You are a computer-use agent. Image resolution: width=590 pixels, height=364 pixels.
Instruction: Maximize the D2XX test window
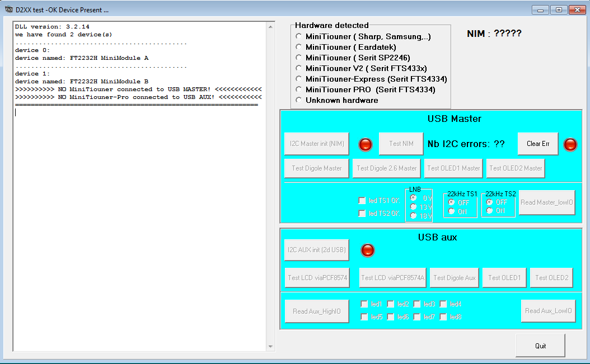click(559, 10)
